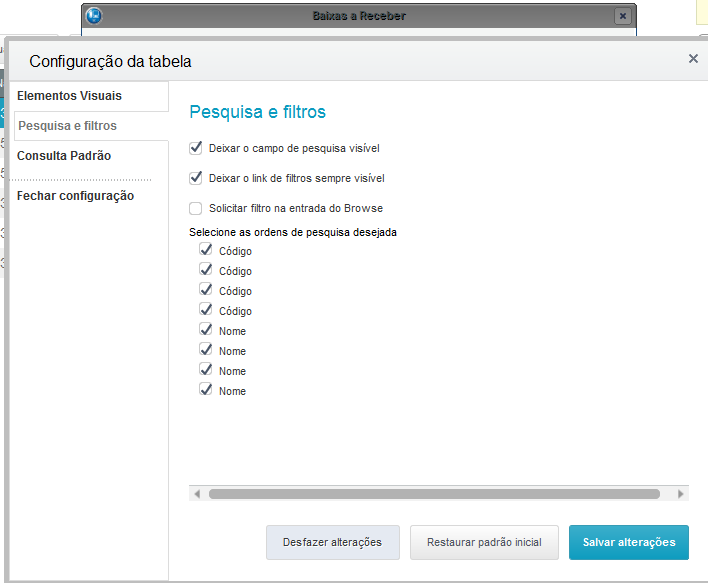Click the horizontal scrollbar thumb
This screenshot has width=708, height=583.
[434, 494]
